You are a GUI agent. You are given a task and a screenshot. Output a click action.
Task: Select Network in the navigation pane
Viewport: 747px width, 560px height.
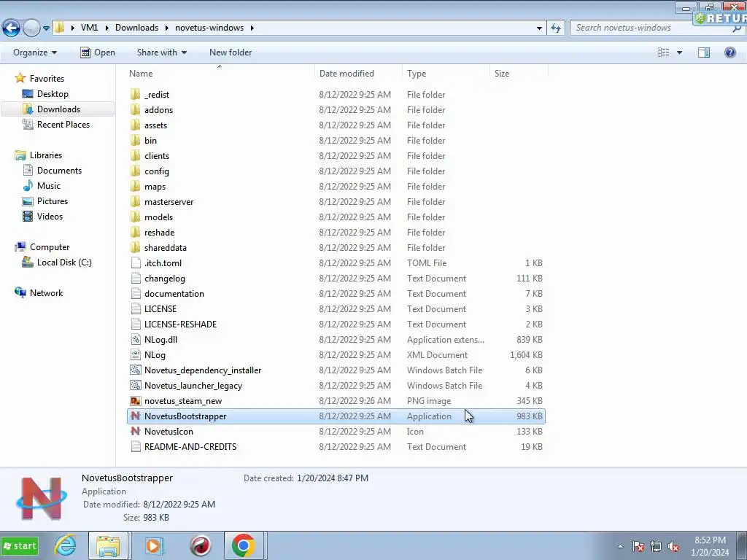(46, 293)
